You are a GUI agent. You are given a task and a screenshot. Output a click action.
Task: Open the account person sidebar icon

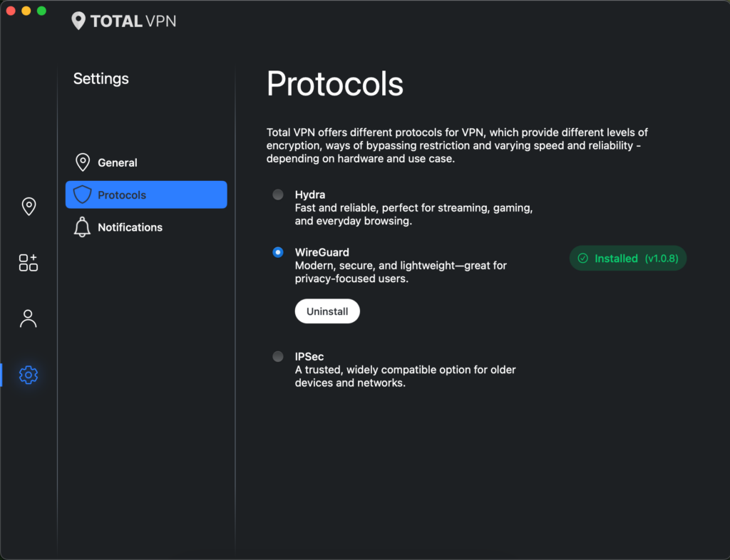point(29,318)
